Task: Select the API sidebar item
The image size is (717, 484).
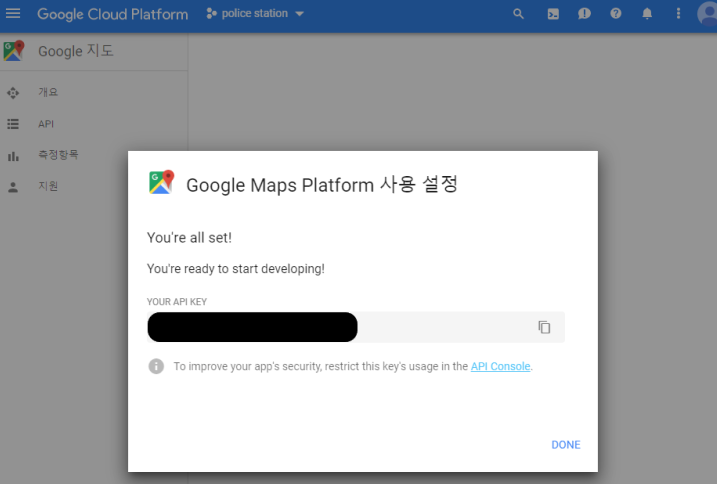Action: [46, 124]
